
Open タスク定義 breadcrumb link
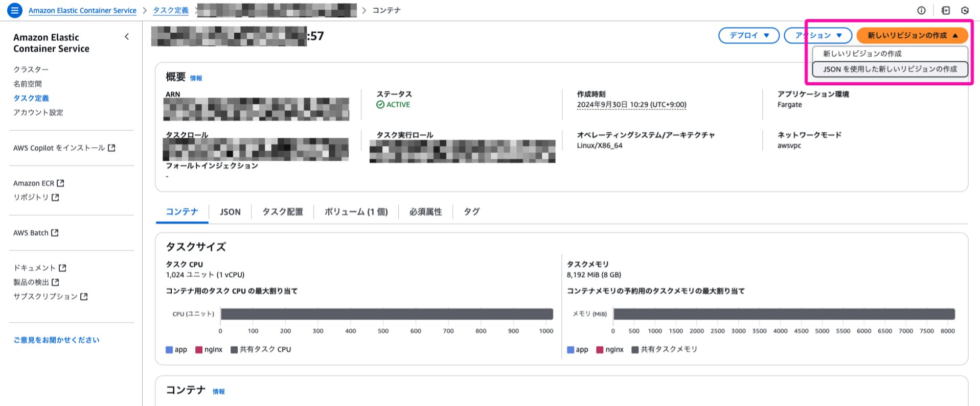[x=171, y=10]
